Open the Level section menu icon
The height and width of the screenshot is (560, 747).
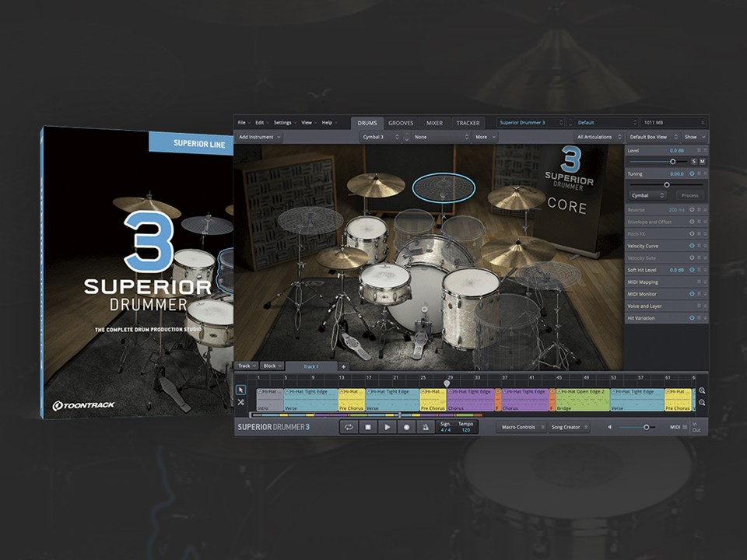tap(699, 150)
